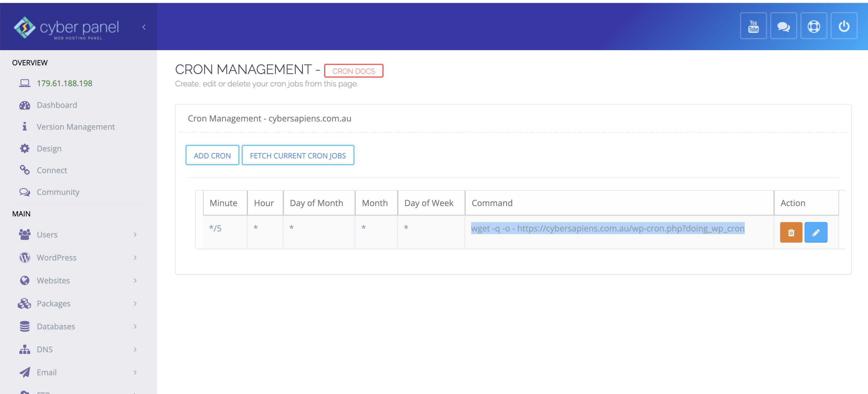Go to Version Management
868x394 pixels.
coord(76,127)
